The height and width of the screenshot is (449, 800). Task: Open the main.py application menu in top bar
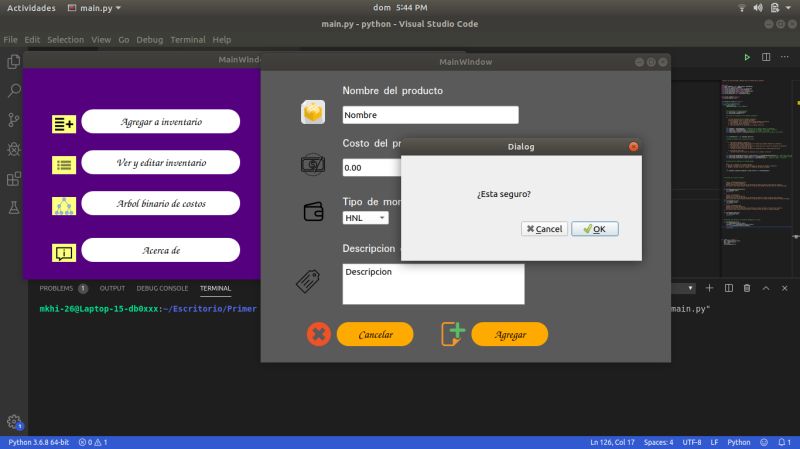[x=94, y=8]
